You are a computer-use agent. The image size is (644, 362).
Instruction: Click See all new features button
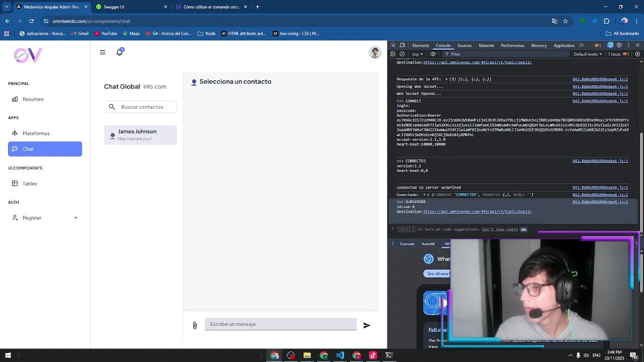(x=437, y=274)
